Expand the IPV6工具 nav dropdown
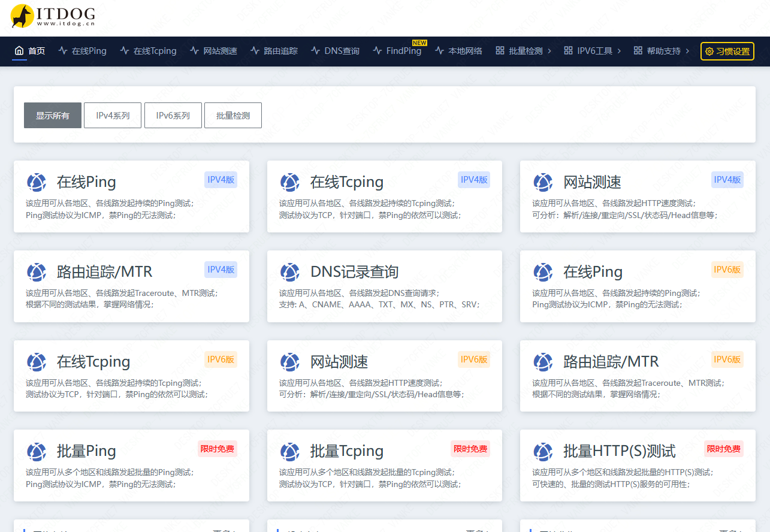Viewport: 770px width, 532px height. click(x=593, y=51)
